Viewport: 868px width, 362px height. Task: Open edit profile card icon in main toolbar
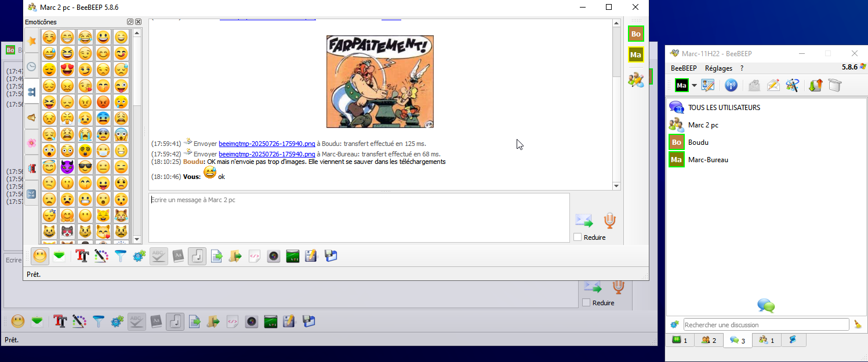pyautogui.click(x=708, y=86)
